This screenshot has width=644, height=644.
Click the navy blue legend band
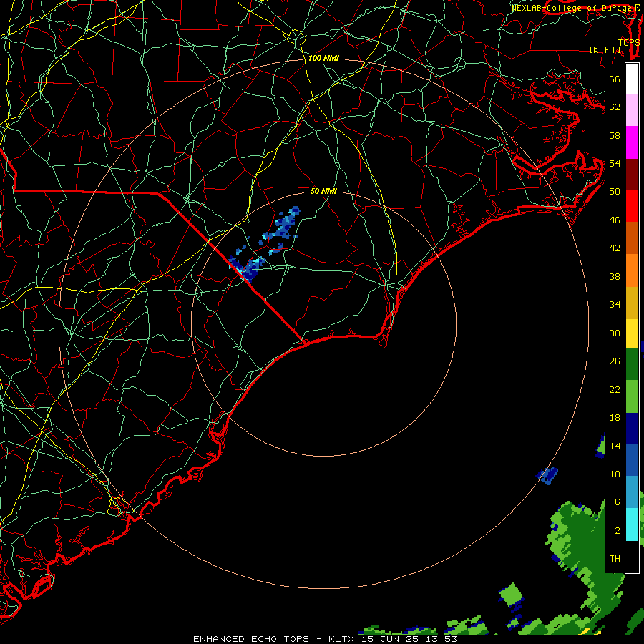[632, 429]
